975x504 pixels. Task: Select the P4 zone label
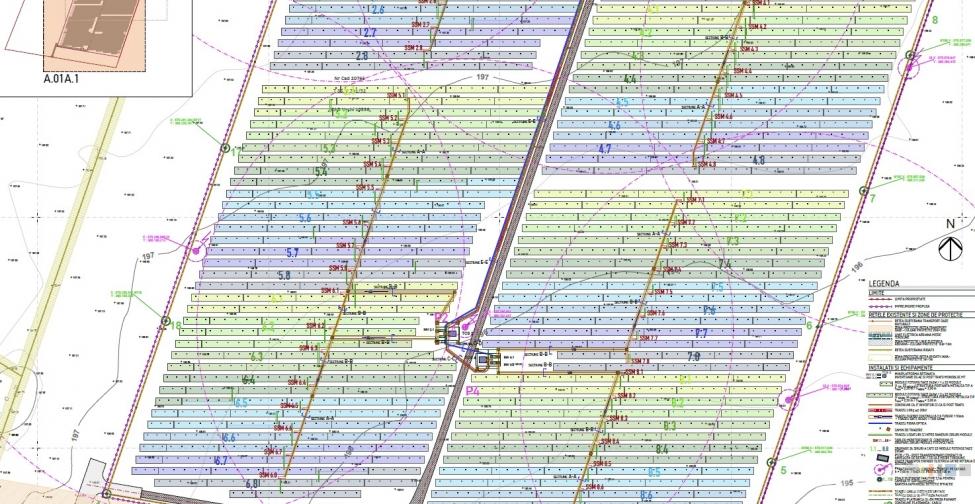tap(473, 390)
